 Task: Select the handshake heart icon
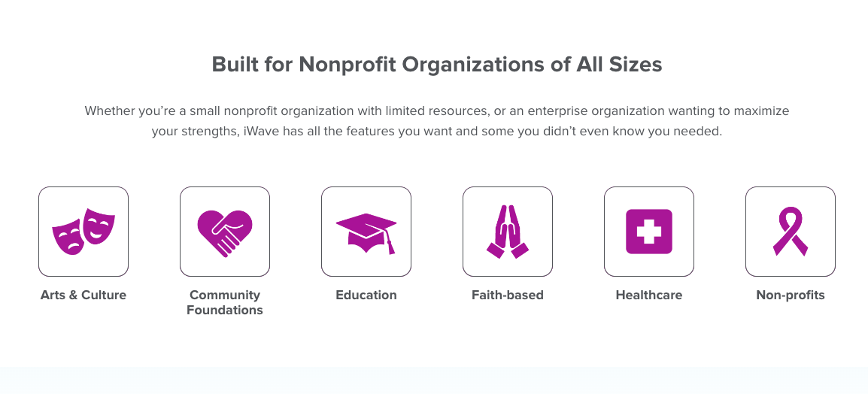point(224,232)
